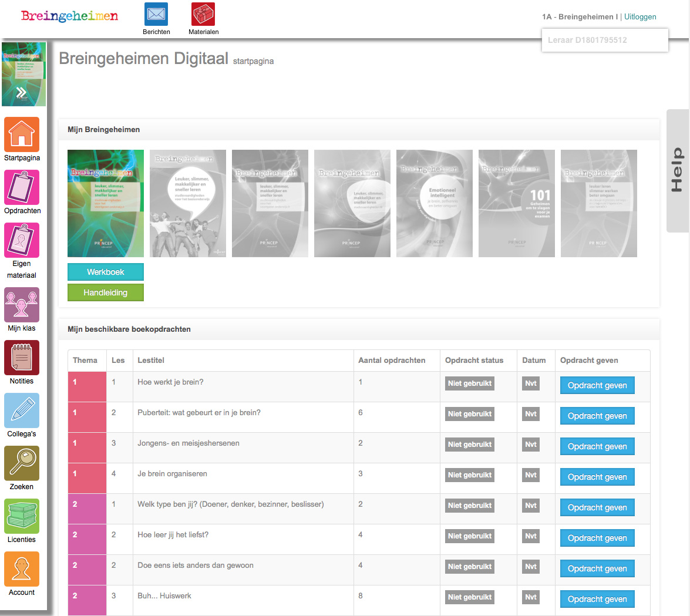Screen dimensions: 690x616
Task: Click Nvt date badge for Je brein organiseren
Action: pos(531,474)
